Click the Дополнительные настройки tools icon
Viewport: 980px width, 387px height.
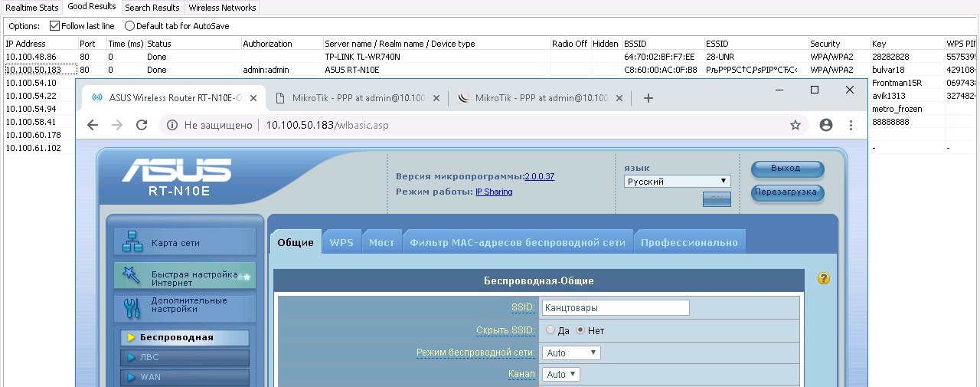[x=132, y=308]
